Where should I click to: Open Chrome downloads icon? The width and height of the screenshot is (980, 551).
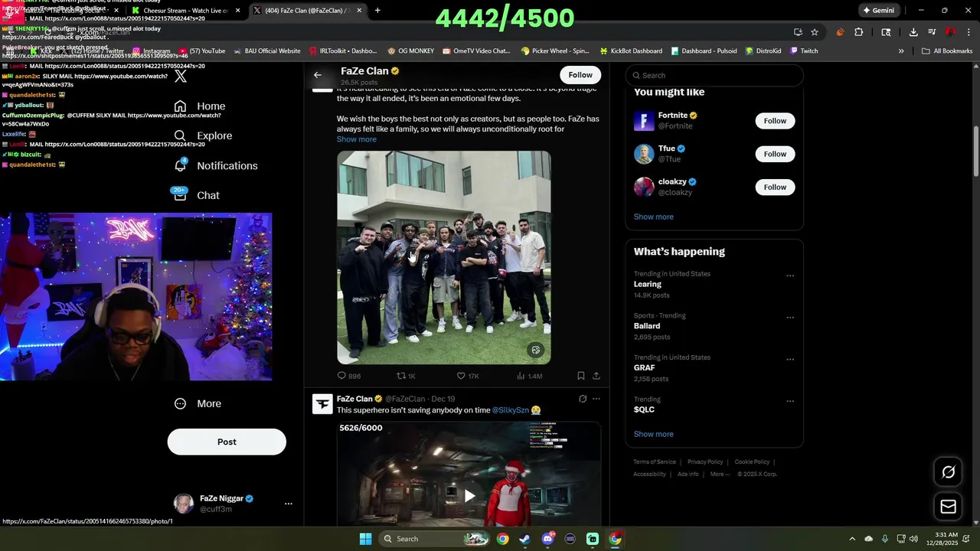913,32
